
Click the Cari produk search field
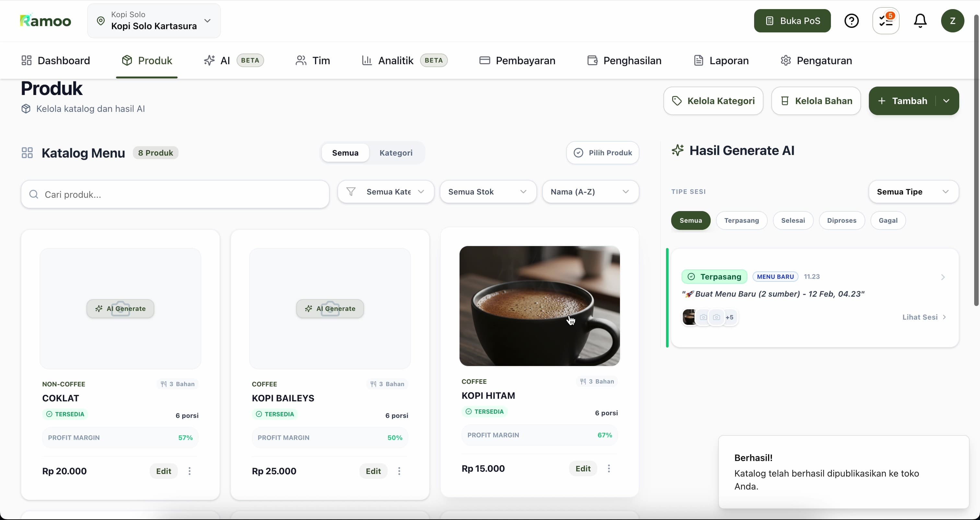tap(175, 195)
